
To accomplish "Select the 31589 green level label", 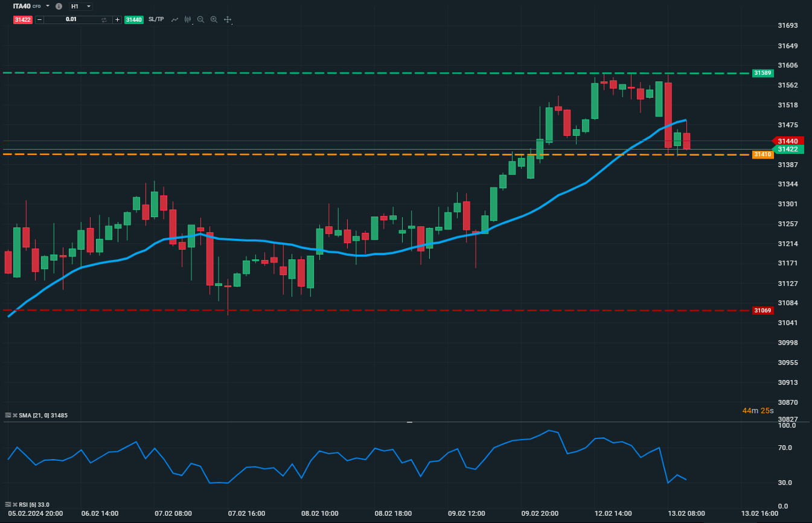I will coord(762,73).
